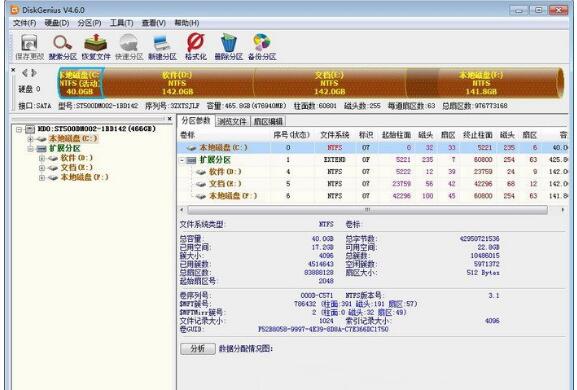Click the 分析 analyze button
The height and width of the screenshot is (390, 577).
point(198,348)
